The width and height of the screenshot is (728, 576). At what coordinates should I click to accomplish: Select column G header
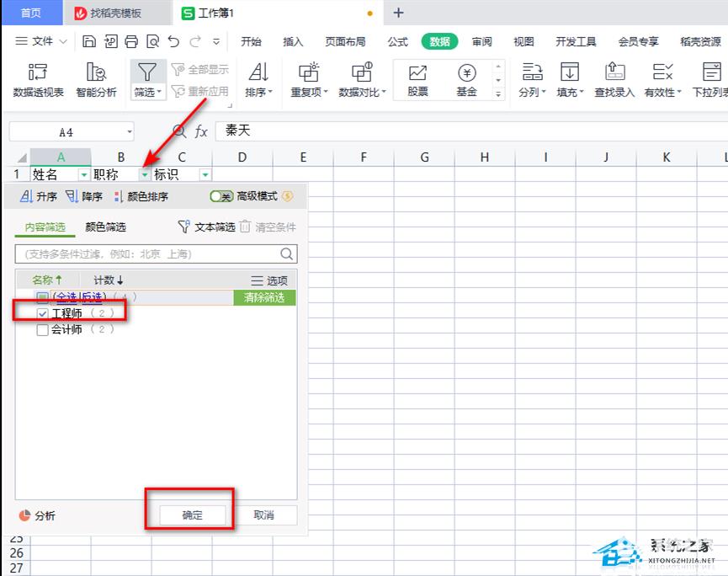[x=424, y=157]
